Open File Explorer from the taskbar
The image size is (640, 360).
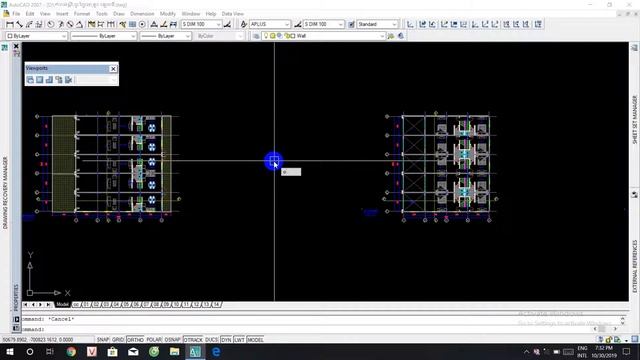(175, 352)
